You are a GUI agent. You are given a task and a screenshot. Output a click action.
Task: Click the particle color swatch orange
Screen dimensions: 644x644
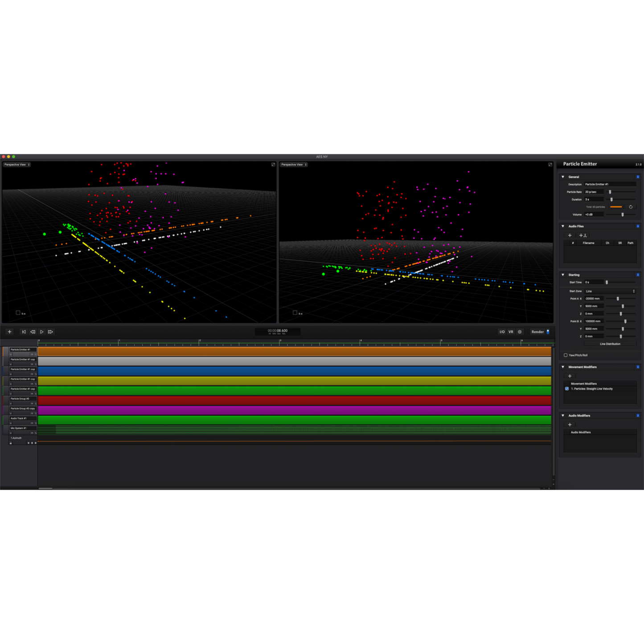(615, 207)
